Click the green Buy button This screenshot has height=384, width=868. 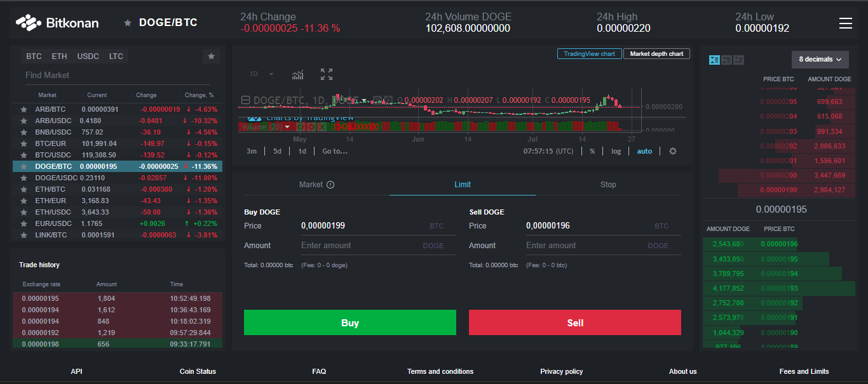(x=350, y=322)
